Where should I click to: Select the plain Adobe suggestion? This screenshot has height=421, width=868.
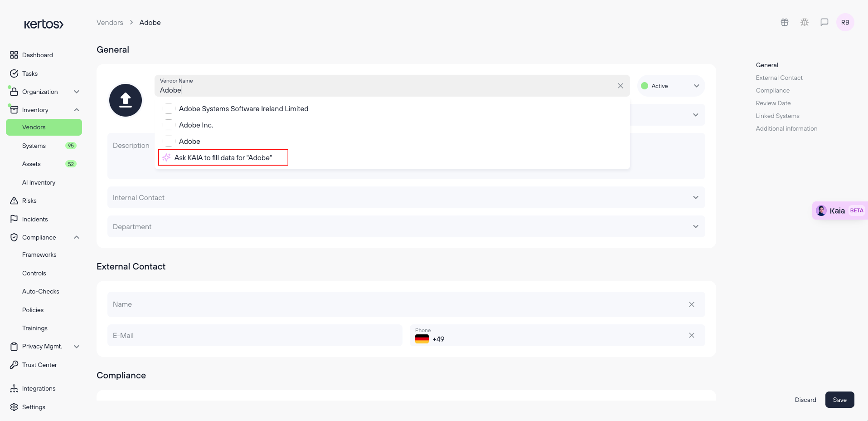pyautogui.click(x=392, y=142)
